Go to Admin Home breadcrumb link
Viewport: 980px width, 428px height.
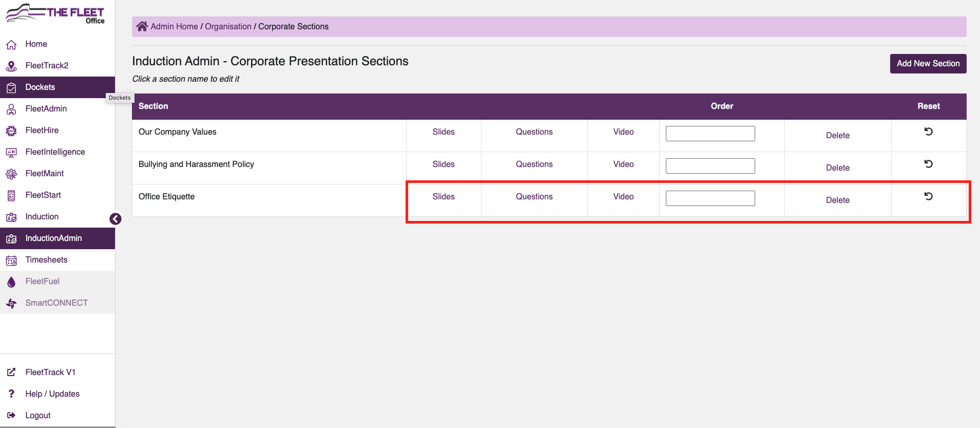tap(174, 26)
